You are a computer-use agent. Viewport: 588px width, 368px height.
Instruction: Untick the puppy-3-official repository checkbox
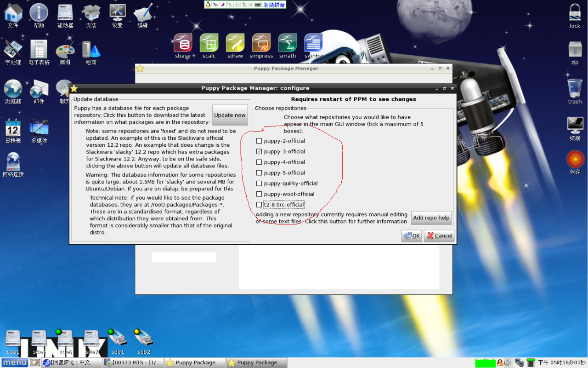[259, 151]
